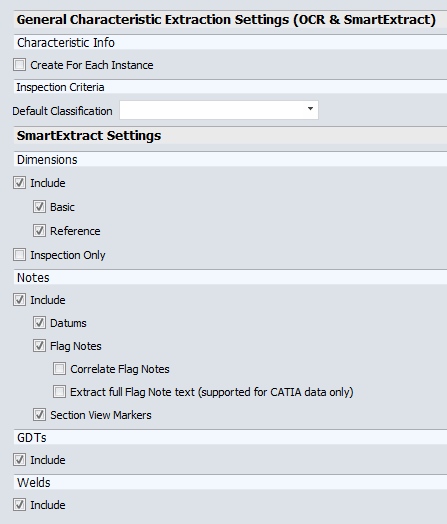Toggle the Basic dimensions checkbox

39,207
